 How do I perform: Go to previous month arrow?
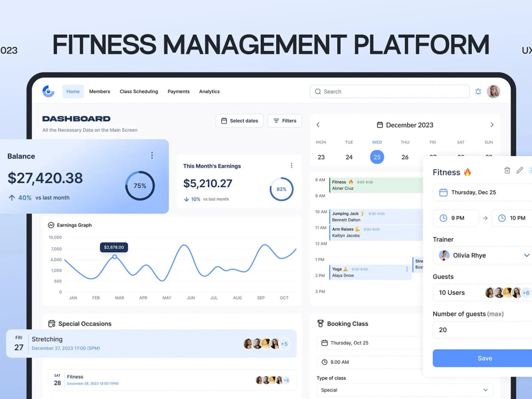[x=318, y=125]
